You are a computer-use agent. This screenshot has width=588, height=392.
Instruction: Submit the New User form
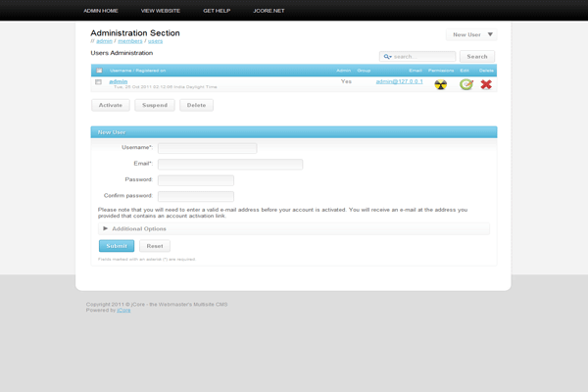click(x=117, y=246)
